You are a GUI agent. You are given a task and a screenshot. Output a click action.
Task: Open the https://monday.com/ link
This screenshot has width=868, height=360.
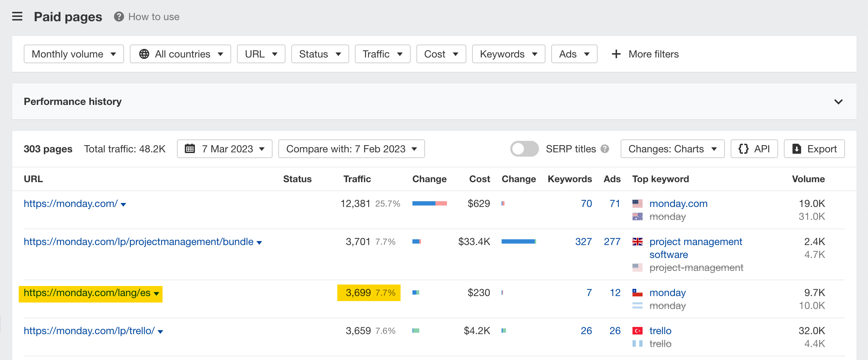(x=70, y=203)
